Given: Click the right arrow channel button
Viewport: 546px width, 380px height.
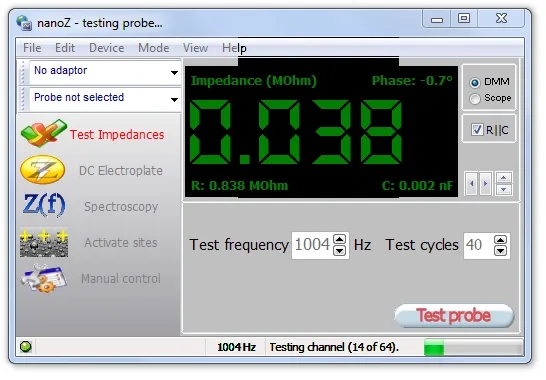Looking at the screenshot, I should [485, 183].
